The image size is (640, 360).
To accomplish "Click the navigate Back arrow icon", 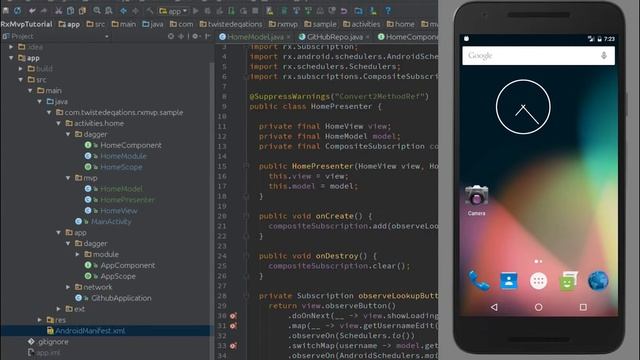I will point(123,11).
